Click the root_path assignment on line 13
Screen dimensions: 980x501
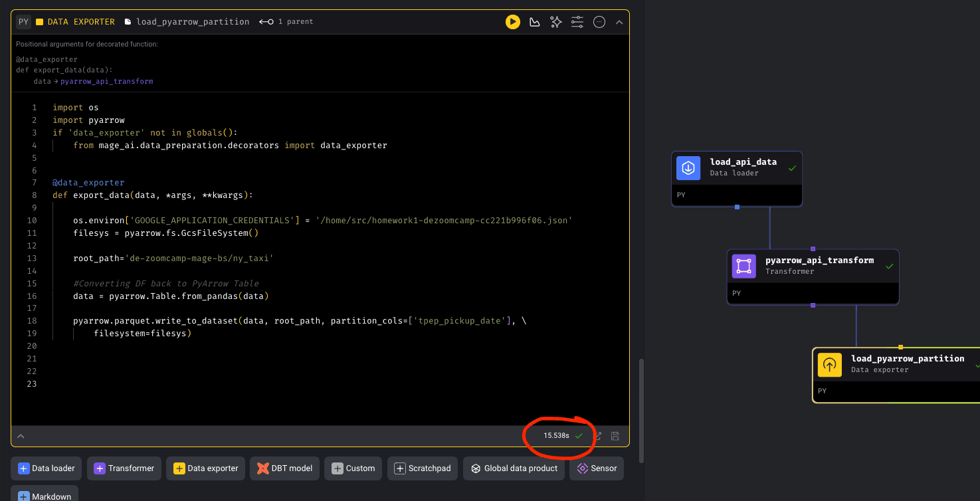[173, 258]
